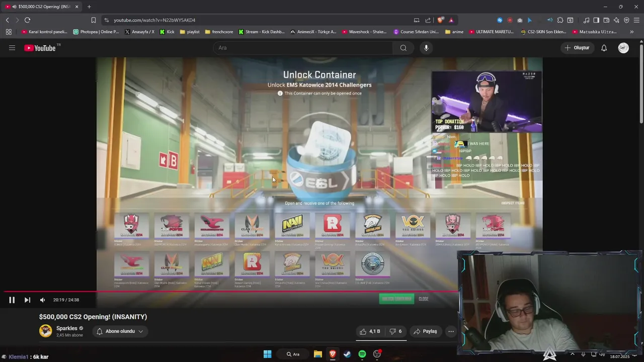
Task: Click the address bar URL
Action: 154,20
